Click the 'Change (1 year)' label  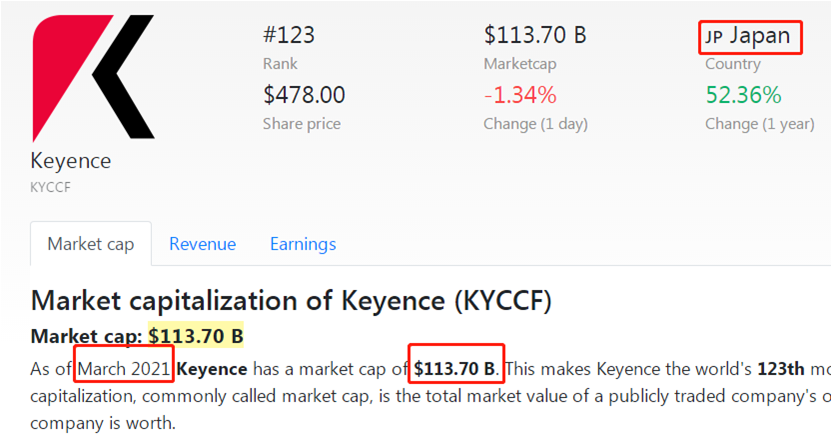coord(760,124)
